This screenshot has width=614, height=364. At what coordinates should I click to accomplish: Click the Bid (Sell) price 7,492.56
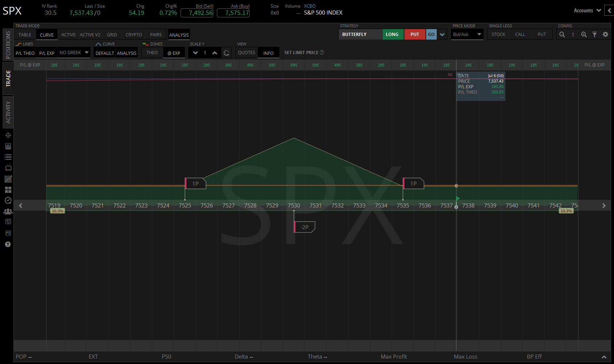click(x=197, y=13)
